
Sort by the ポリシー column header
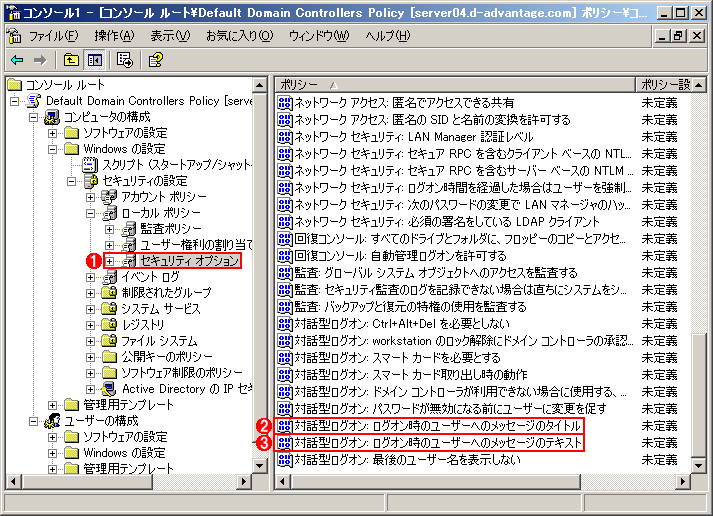tap(455, 85)
